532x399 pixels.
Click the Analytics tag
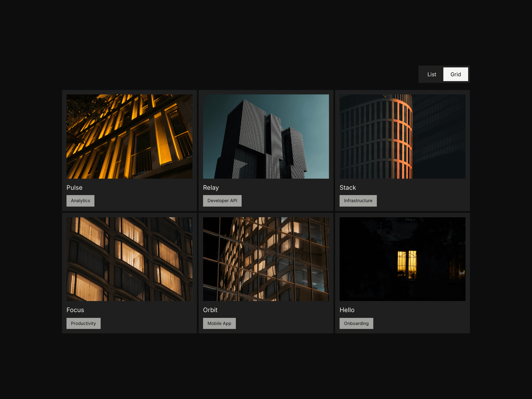tap(80, 201)
